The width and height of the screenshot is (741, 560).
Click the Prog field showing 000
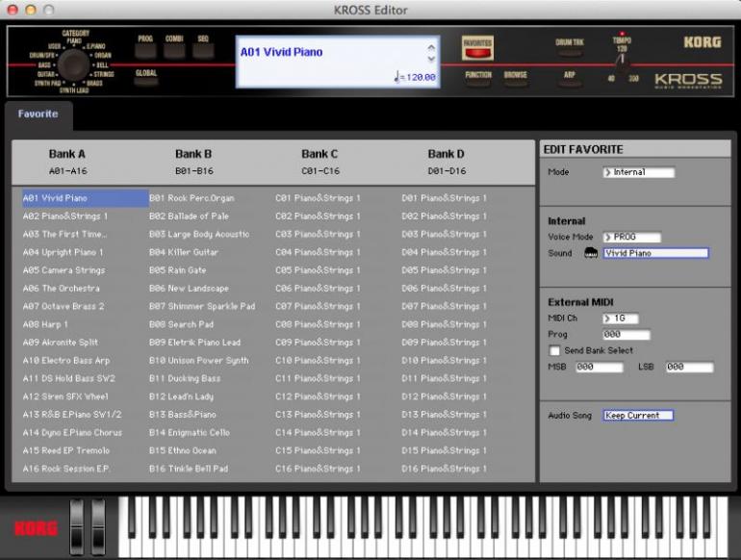coord(626,335)
